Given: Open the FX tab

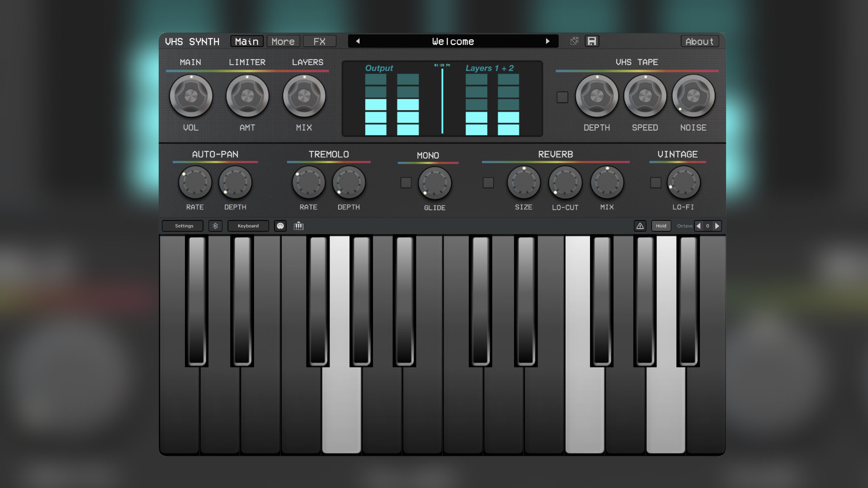Looking at the screenshot, I should [319, 41].
